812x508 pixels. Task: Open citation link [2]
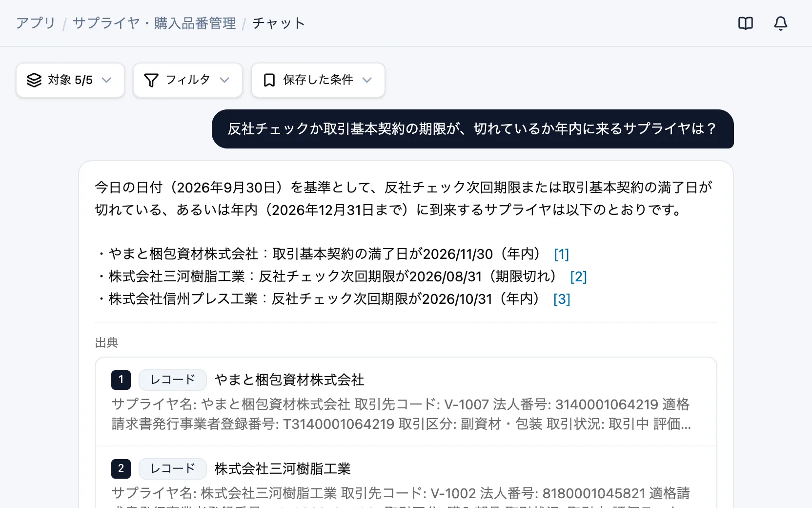(578, 276)
